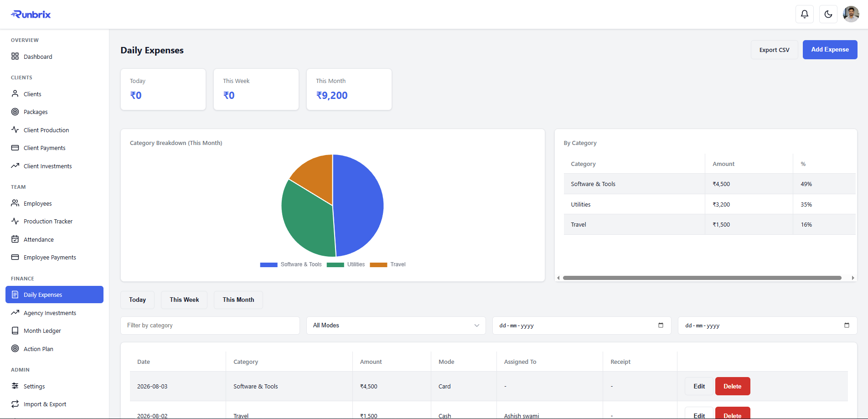Click the Dashboard grid icon in sidebar

pyautogui.click(x=15, y=56)
